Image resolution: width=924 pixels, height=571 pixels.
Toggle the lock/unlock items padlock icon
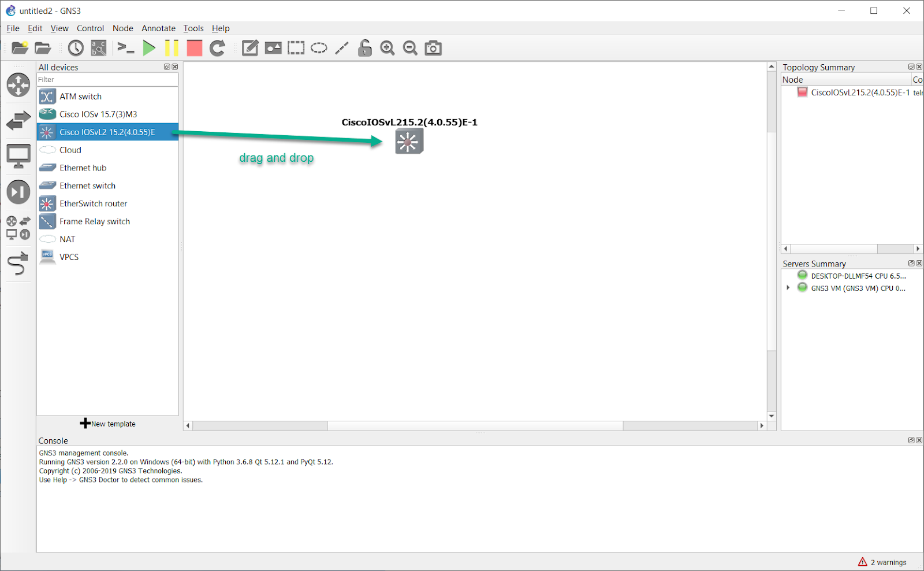[364, 48]
